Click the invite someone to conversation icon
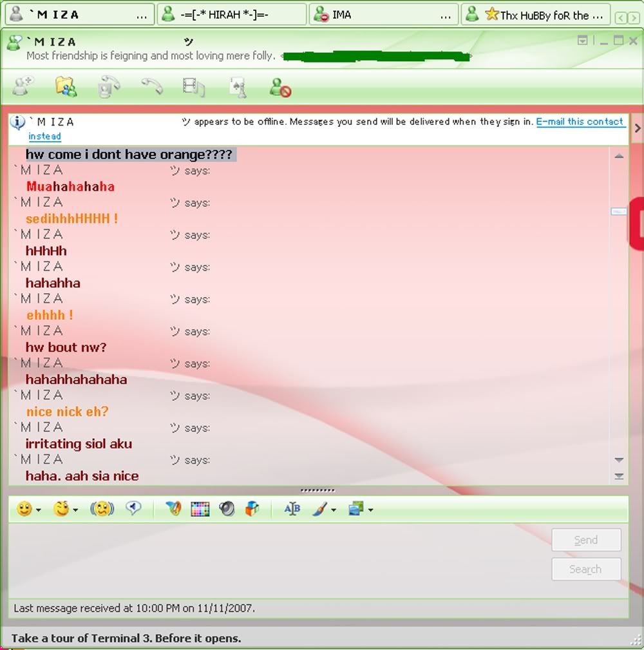This screenshot has width=644, height=650. coord(23,86)
